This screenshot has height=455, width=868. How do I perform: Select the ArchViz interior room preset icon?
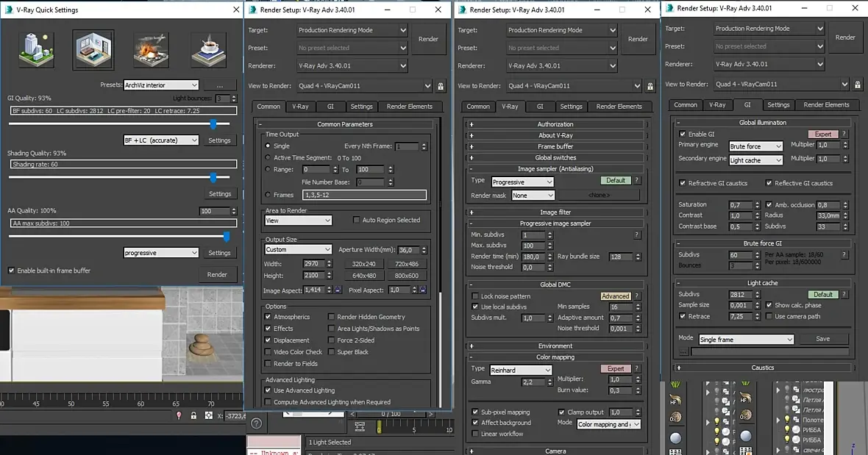93,50
